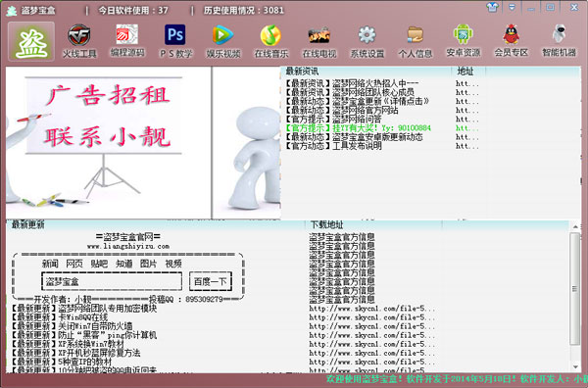Open 娱乐视频 entertainment videos

[223, 41]
